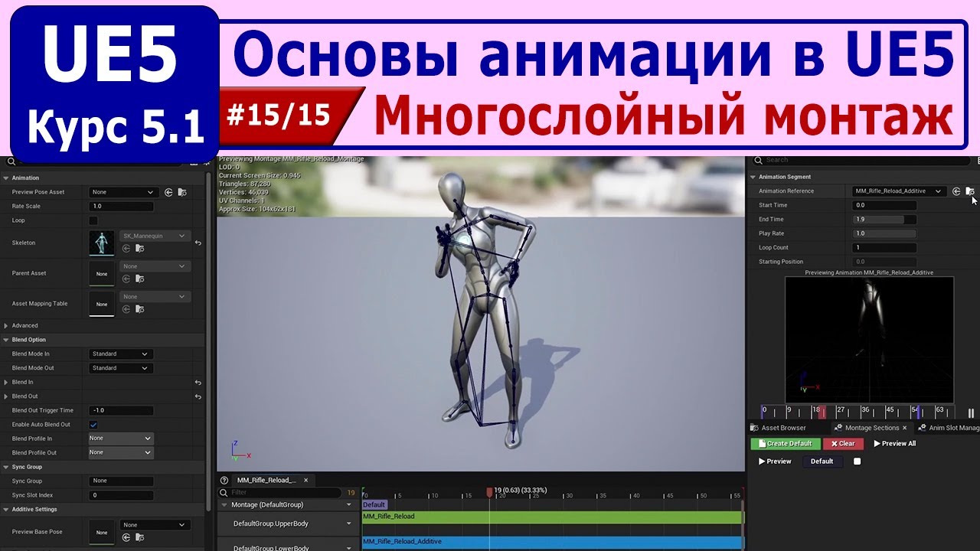Toggle the white checkbox beside Default section
Screen dimensions: 980x551
click(857, 461)
